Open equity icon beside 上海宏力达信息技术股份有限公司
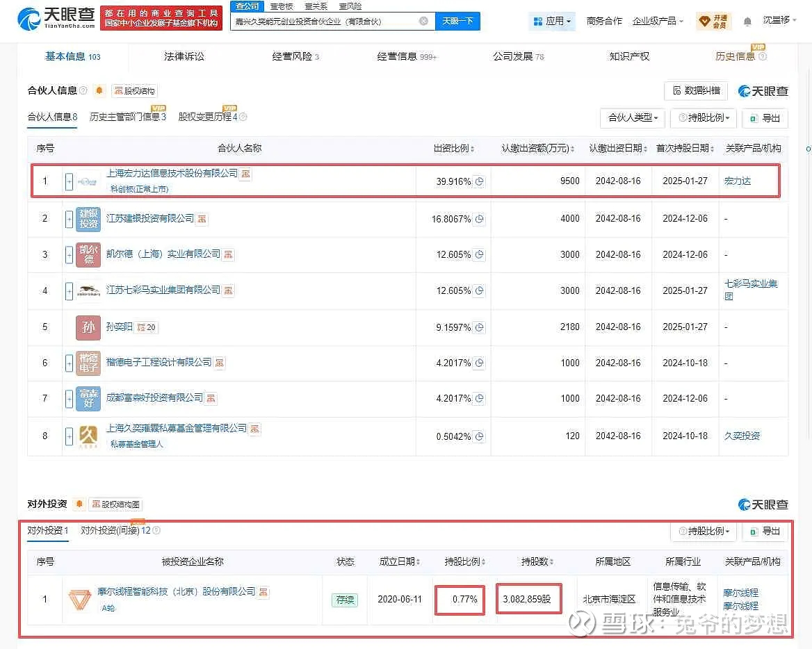Image resolution: width=812 pixels, height=649 pixels. pyautogui.click(x=246, y=174)
